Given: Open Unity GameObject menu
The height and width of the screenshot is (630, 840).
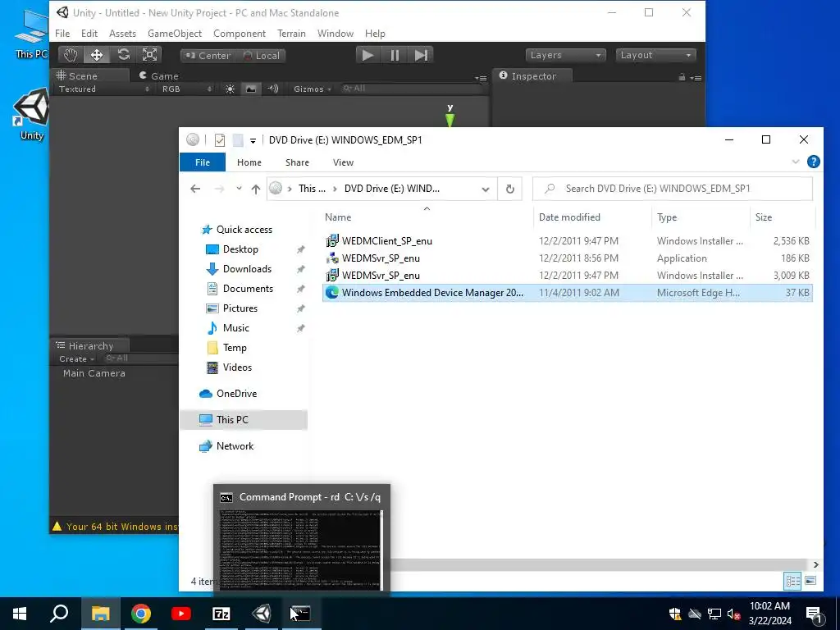Looking at the screenshot, I should (175, 33).
